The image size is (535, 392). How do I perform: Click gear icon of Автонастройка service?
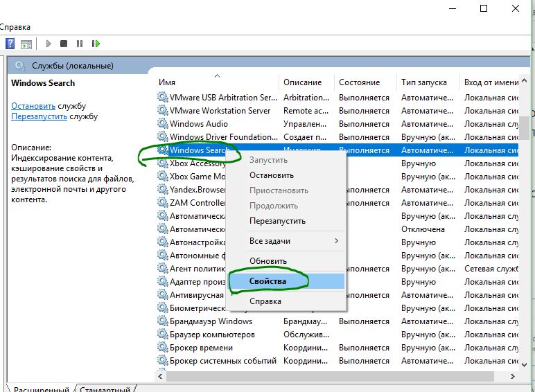click(162, 242)
